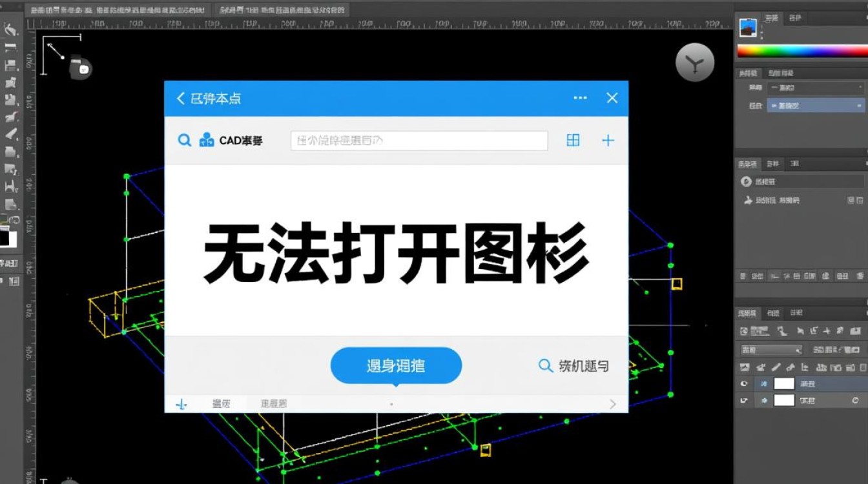Open the CAD search magnifier in the dialog
Screen dimensions: 868x484
[184, 140]
